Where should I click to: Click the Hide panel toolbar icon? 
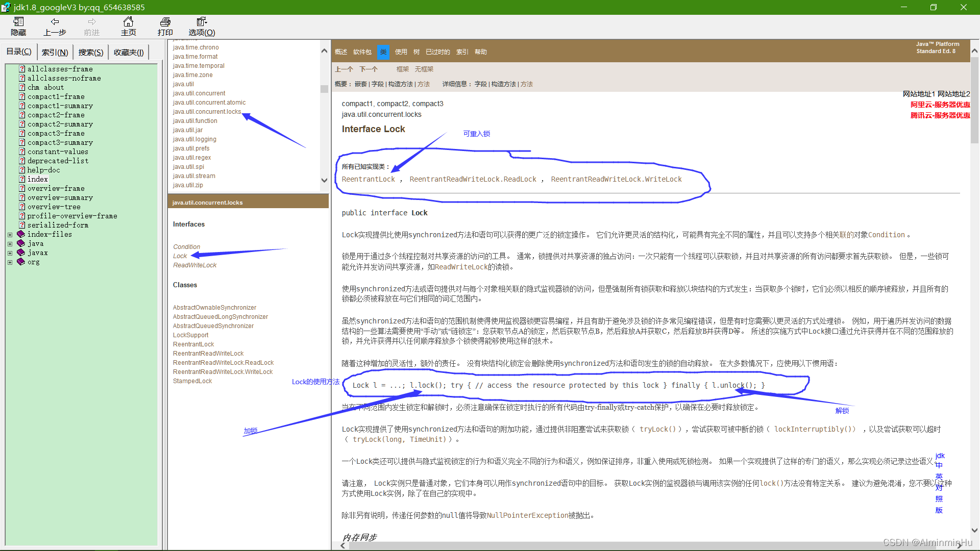coord(18,22)
